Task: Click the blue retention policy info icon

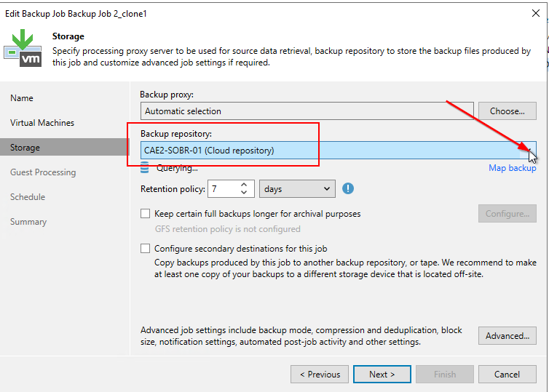Action: point(348,189)
